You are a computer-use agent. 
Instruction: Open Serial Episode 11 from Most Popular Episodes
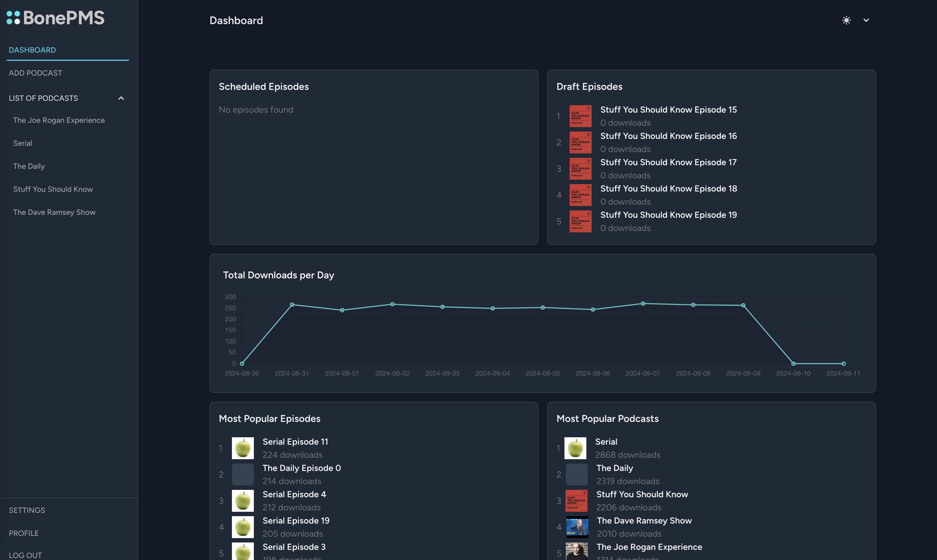[295, 442]
